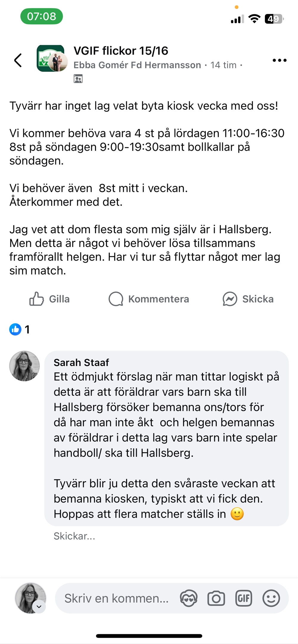
Task: Tap the group privacy icon under author name
Action: click(x=78, y=79)
